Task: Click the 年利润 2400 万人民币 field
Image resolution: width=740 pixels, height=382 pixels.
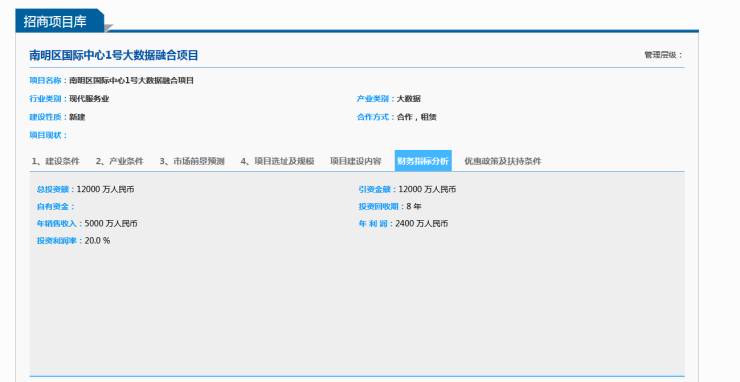Action: click(404, 223)
